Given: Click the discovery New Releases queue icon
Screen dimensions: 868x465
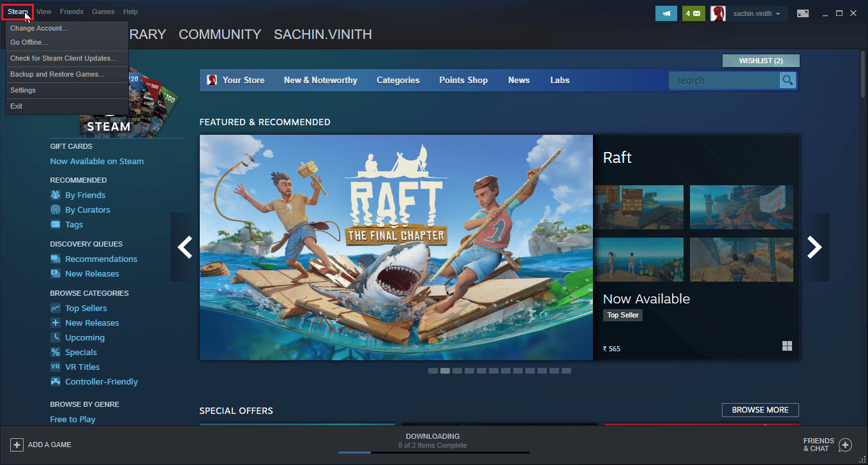Looking at the screenshot, I should (56, 274).
